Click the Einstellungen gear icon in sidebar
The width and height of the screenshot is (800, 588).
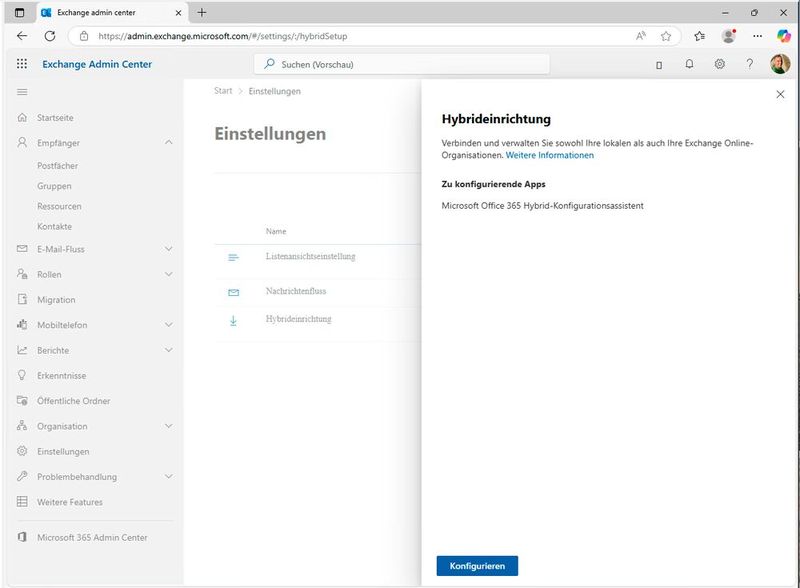tap(22, 451)
